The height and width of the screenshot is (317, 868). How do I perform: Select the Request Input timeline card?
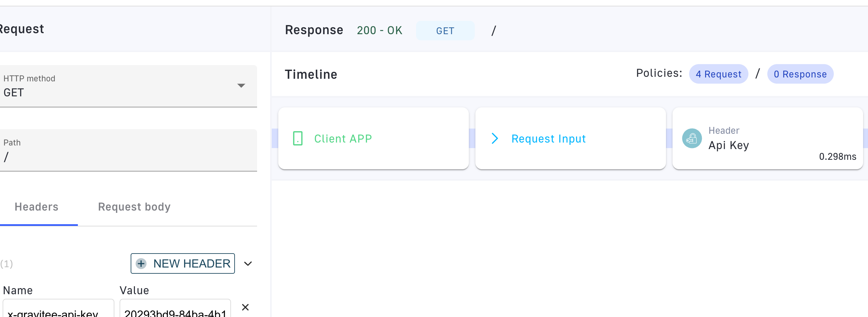tap(570, 138)
